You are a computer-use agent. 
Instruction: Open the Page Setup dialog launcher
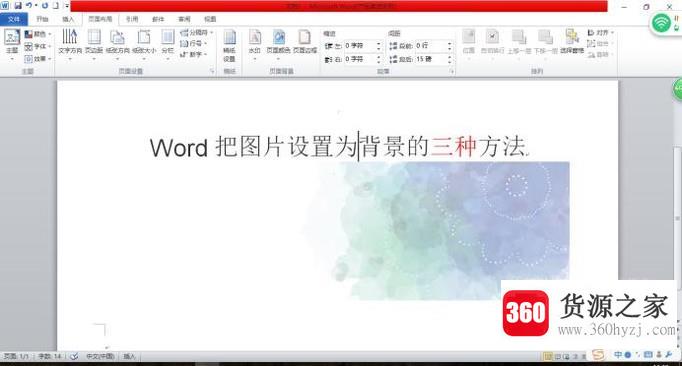pyautogui.click(x=212, y=71)
